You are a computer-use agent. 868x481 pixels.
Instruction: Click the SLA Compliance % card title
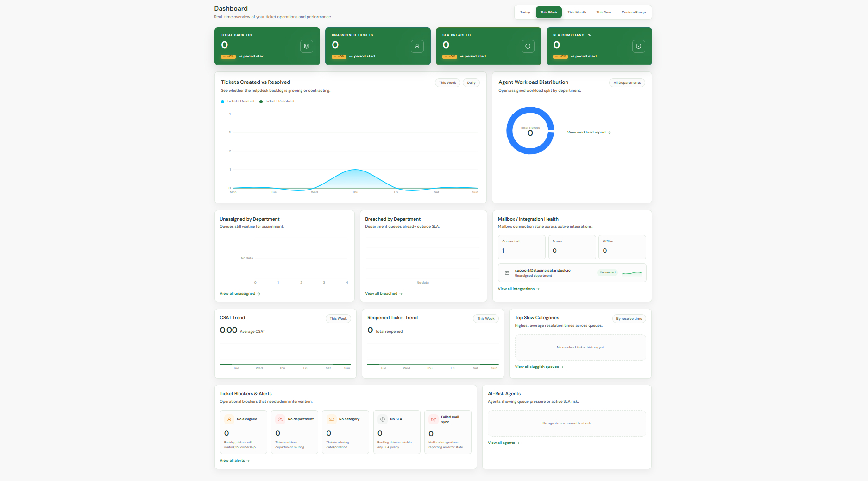point(572,35)
